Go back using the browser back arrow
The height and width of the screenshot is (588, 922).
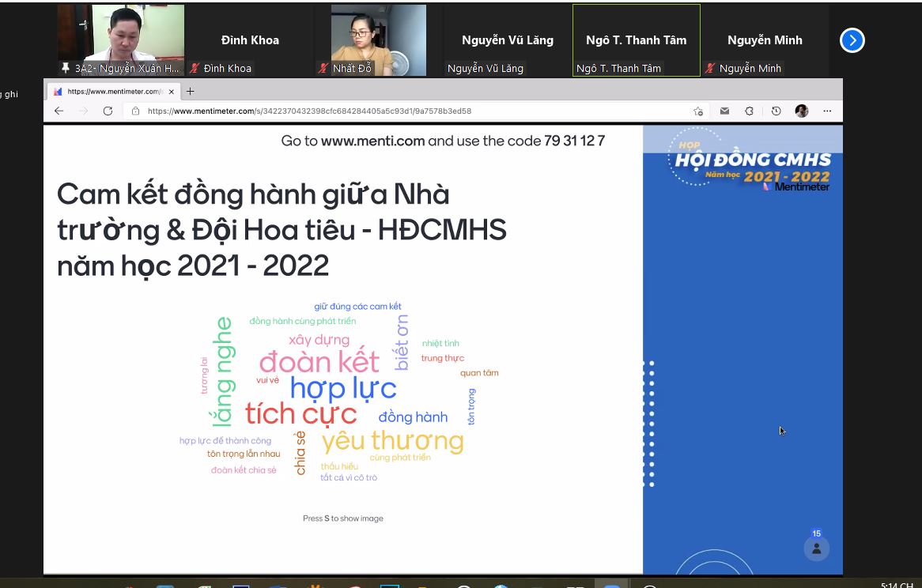tap(59, 111)
